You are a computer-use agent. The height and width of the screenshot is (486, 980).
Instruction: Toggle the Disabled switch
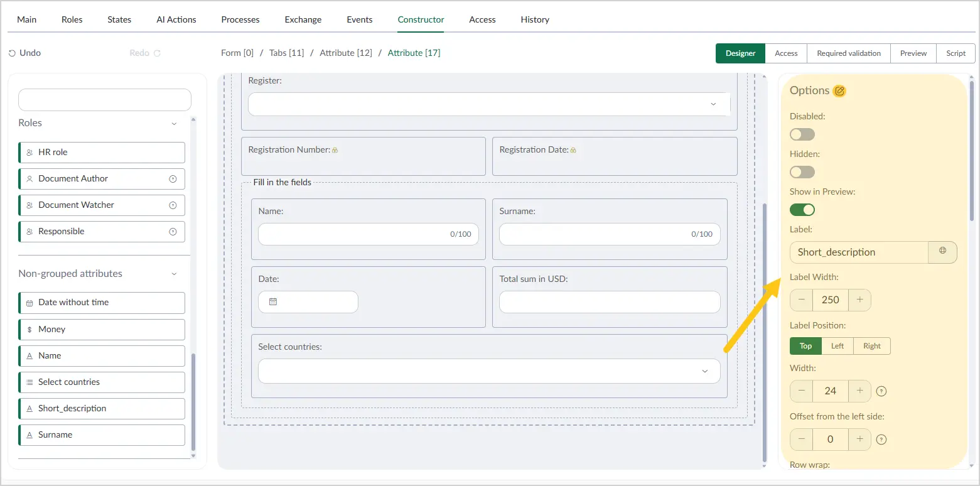[802, 134]
